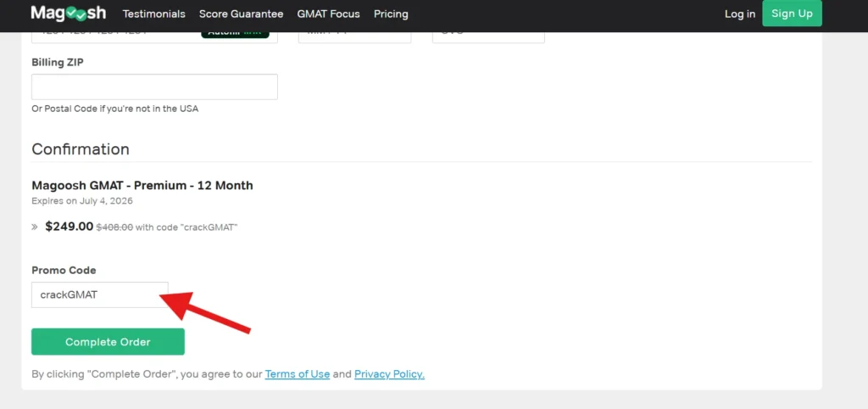Click the Complete Order button
The height and width of the screenshot is (409, 868).
point(108,342)
